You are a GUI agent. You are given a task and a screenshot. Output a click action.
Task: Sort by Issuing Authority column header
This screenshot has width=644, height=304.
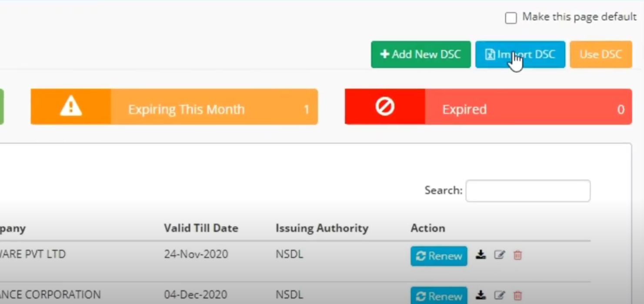tap(322, 228)
